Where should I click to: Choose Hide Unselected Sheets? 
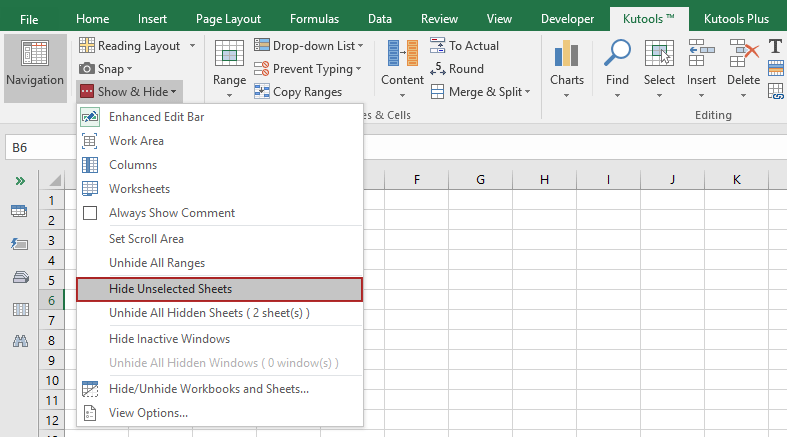click(219, 289)
